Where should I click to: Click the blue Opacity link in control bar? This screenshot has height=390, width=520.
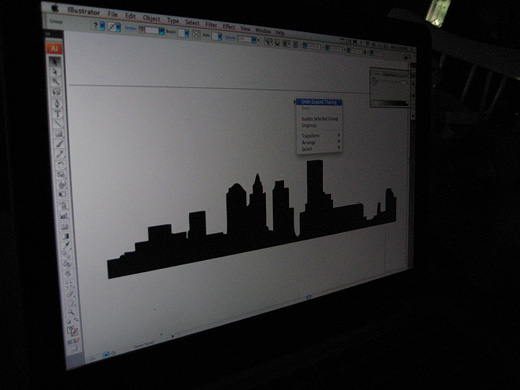230,38
